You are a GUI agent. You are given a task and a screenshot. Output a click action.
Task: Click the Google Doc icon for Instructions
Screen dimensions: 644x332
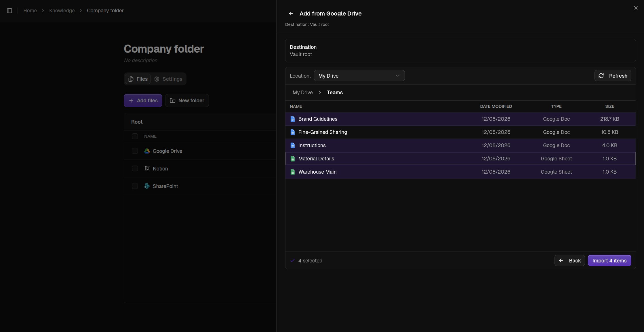[293, 145]
